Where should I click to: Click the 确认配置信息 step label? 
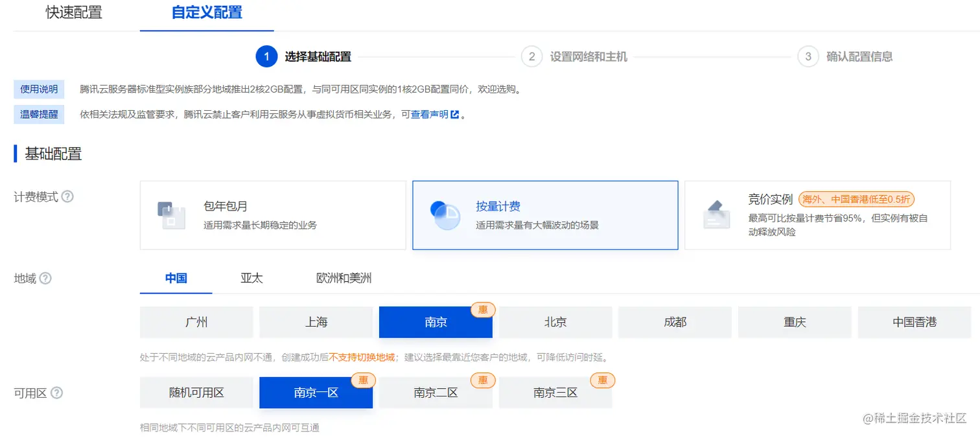pos(859,56)
